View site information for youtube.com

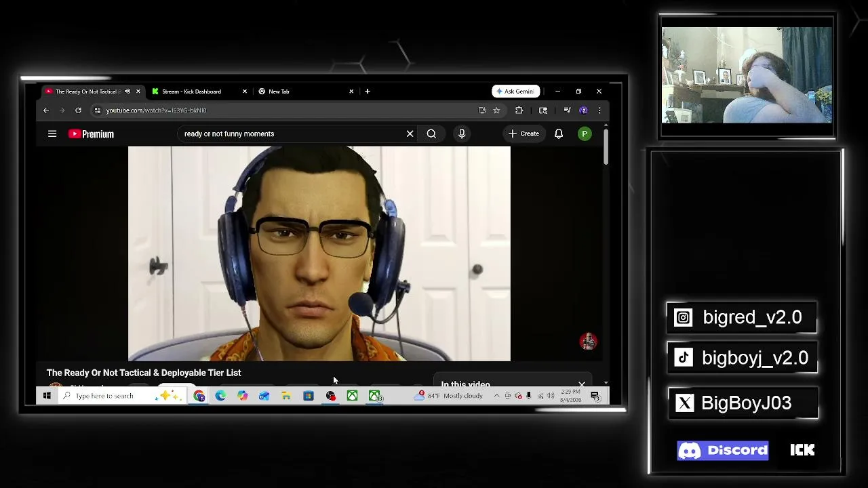point(98,110)
